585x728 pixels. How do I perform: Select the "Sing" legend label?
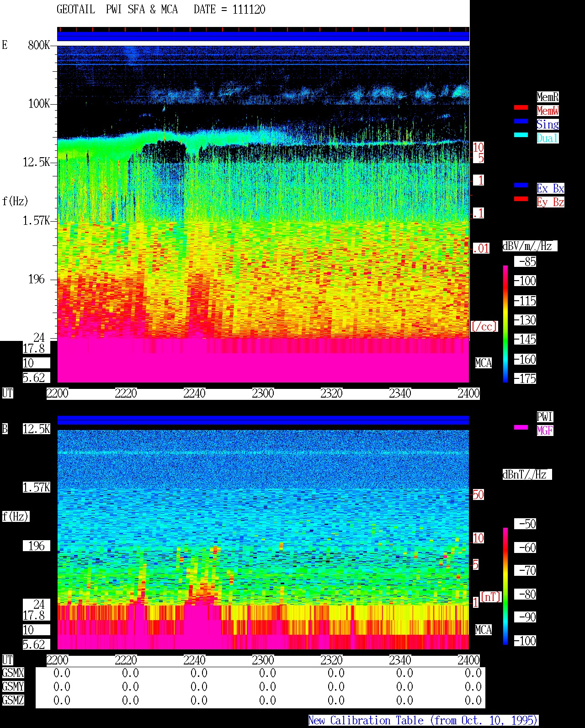pyautogui.click(x=548, y=124)
